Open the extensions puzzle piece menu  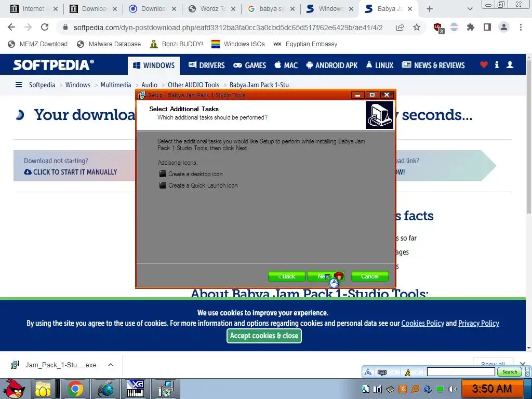click(x=471, y=27)
